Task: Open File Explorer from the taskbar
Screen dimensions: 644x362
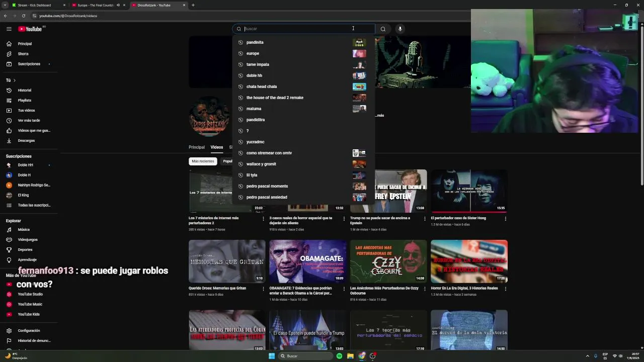Action: 350,356
